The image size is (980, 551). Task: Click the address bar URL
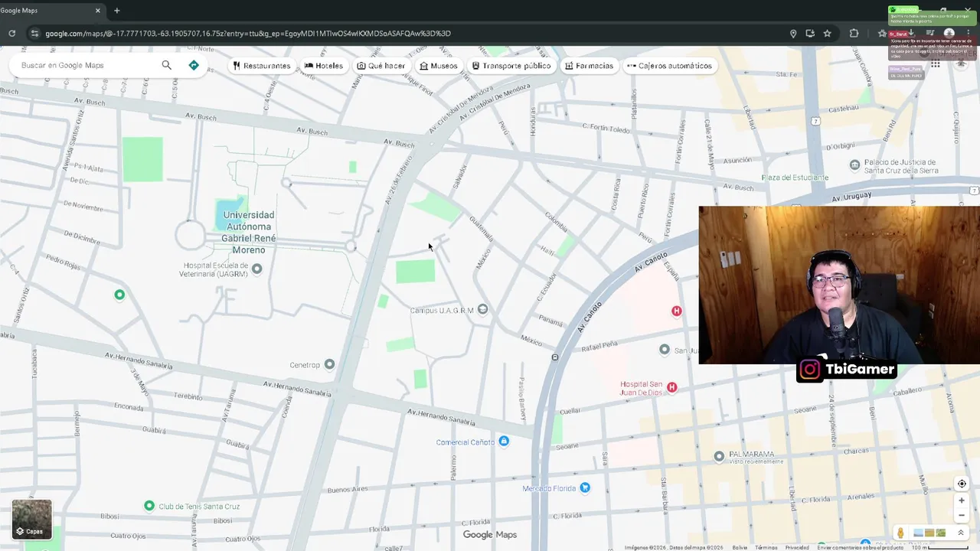[x=248, y=34]
